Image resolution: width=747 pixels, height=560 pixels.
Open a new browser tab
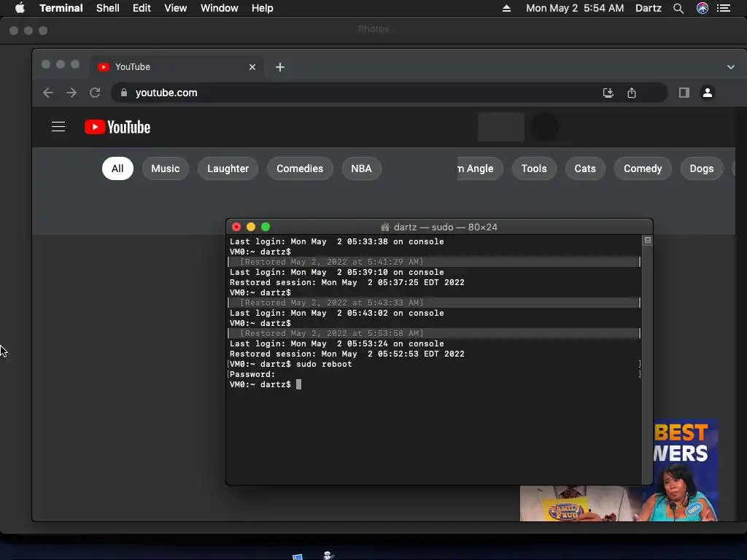click(x=280, y=67)
